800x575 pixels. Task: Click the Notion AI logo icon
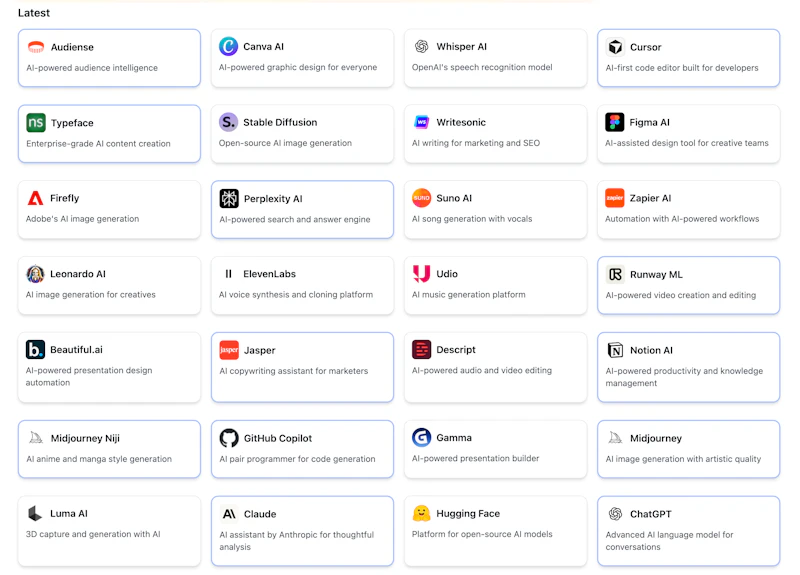tap(615, 350)
